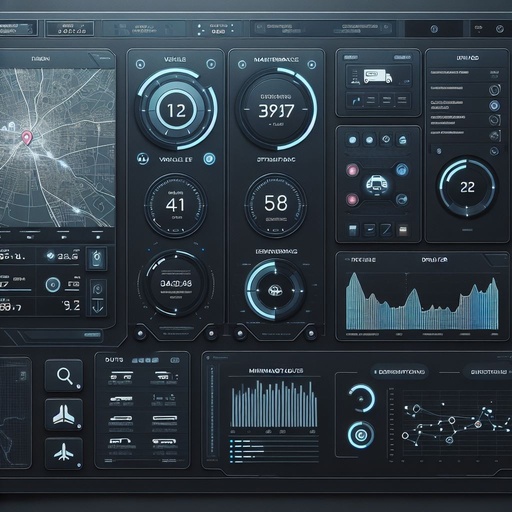The height and width of the screenshot is (512, 512).
Task: Click the left pill button above scatter plot
Action: point(399,372)
